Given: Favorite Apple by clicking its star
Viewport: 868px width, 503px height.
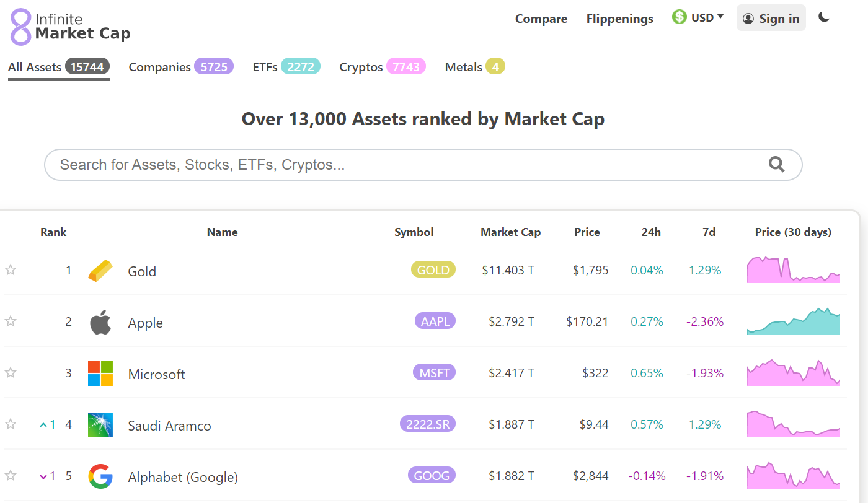Looking at the screenshot, I should pos(11,321).
